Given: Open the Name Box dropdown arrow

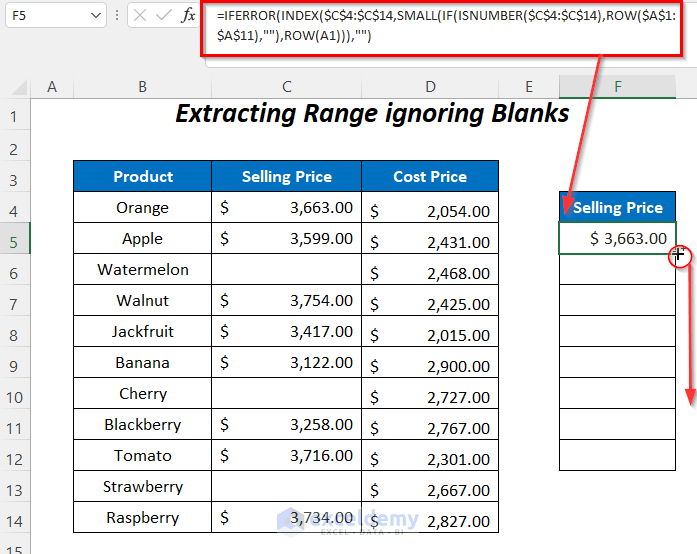Looking at the screenshot, I should pyautogui.click(x=96, y=16).
